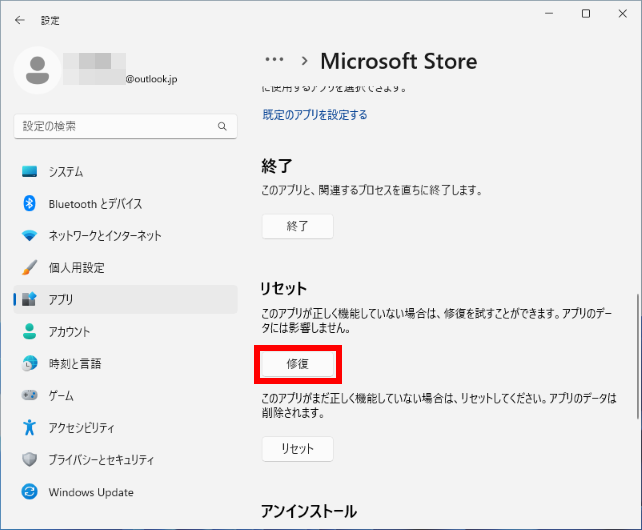Image resolution: width=642 pixels, height=530 pixels.
Task: Click the リセット button
Action: [298, 449]
